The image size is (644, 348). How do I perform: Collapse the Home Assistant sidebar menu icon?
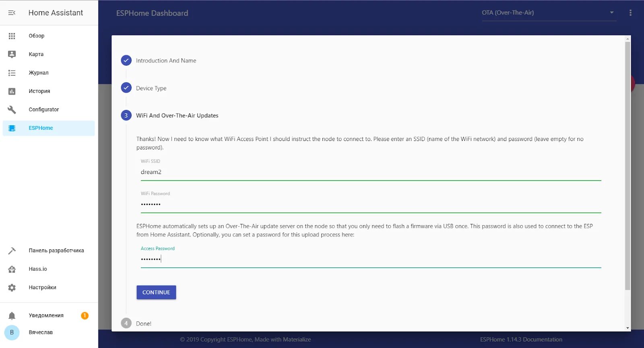click(12, 13)
